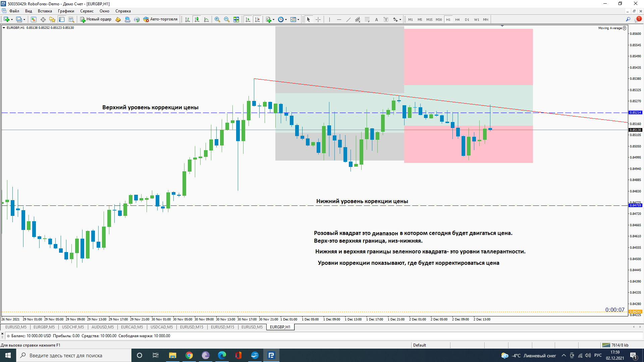
Task: Open the Графики menu
Action: [66, 11]
